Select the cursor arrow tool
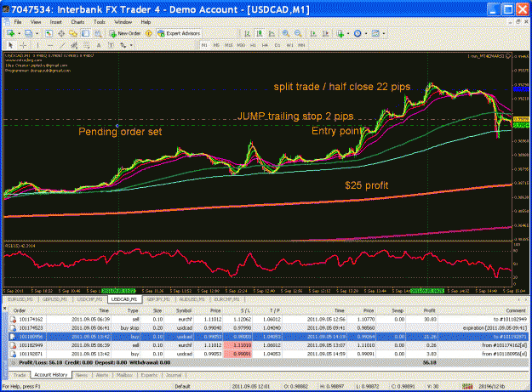 10,45
